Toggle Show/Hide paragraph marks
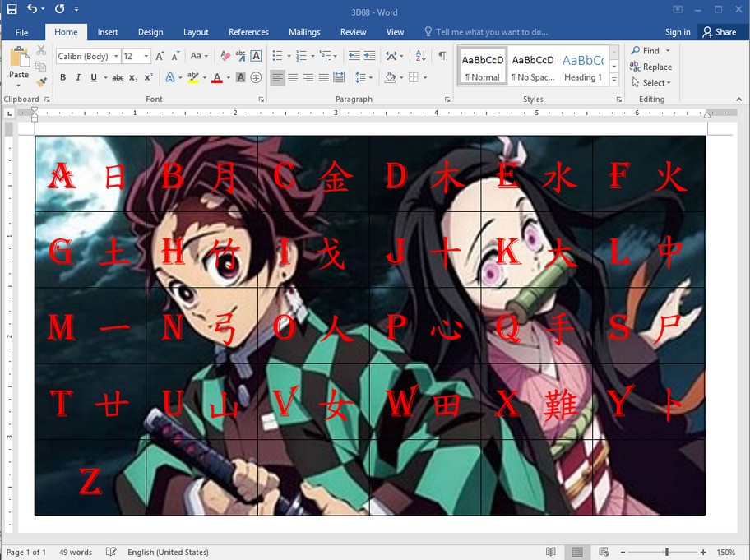The width and height of the screenshot is (750, 560). [442, 56]
